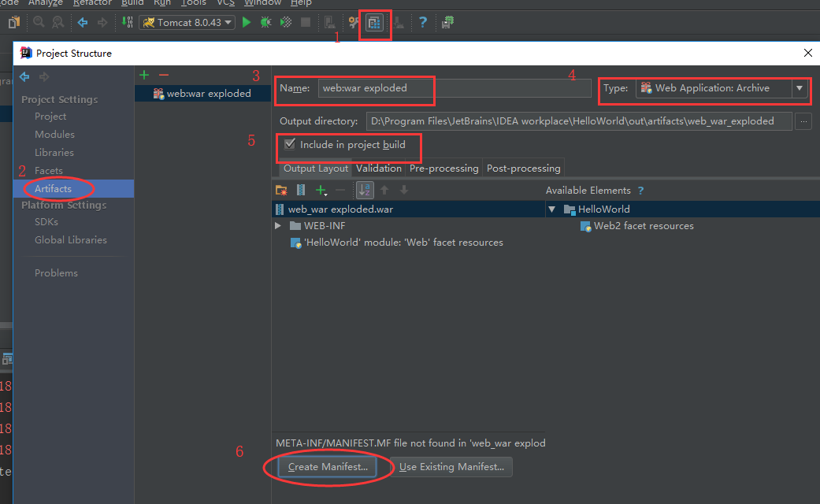Open the Tools menu
This screenshot has height=504, width=820.
click(x=194, y=3)
